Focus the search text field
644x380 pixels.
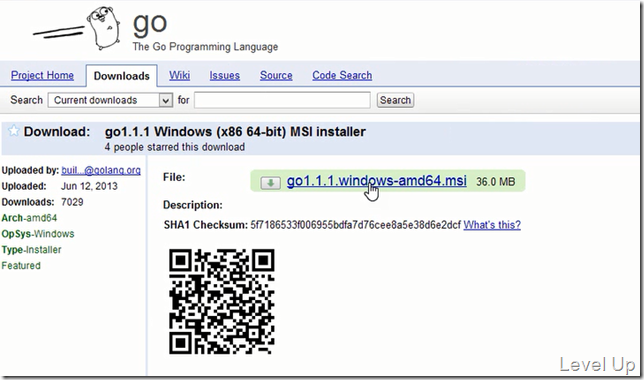[282, 100]
